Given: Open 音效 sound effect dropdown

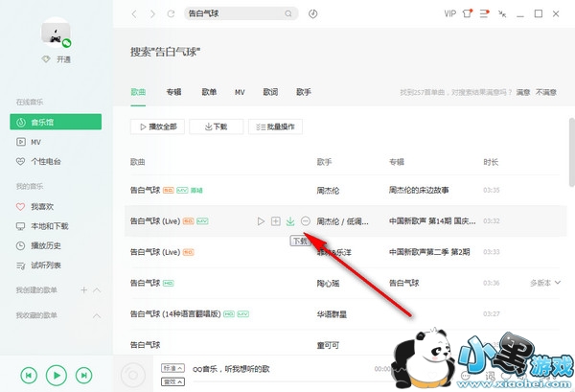Looking at the screenshot, I should [172, 381].
